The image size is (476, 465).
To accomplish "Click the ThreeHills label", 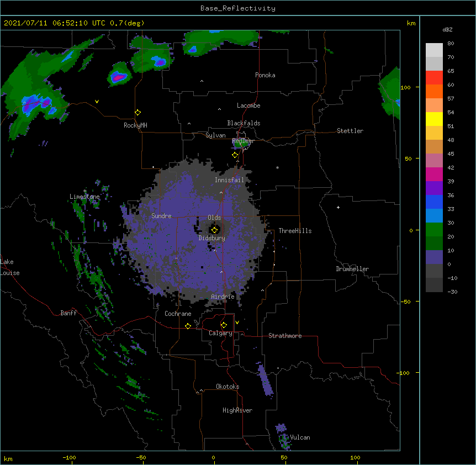I will click(x=295, y=231).
